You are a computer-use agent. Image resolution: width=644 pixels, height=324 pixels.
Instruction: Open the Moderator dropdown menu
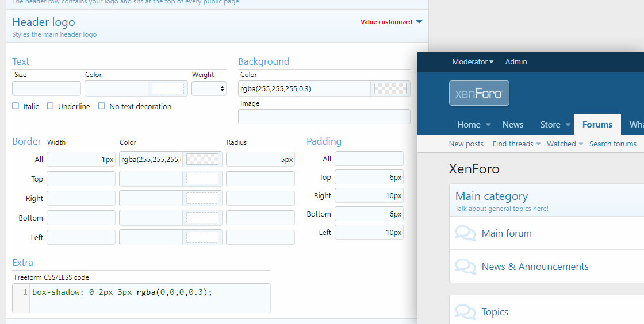click(x=473, y=62)
